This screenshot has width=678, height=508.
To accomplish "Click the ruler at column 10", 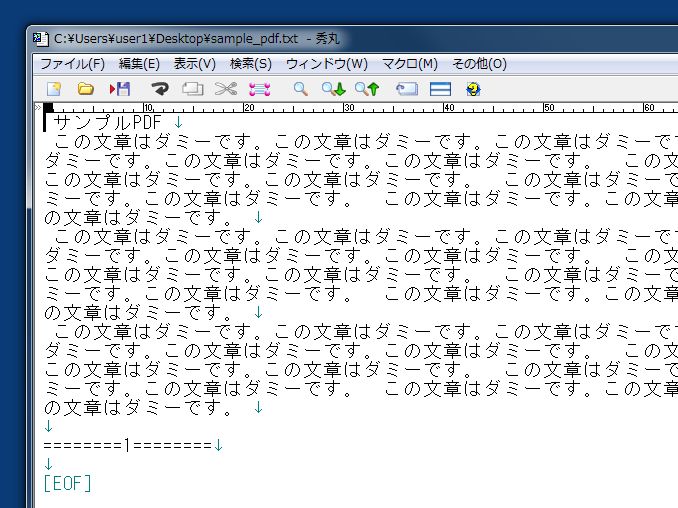I will (148, 108).
